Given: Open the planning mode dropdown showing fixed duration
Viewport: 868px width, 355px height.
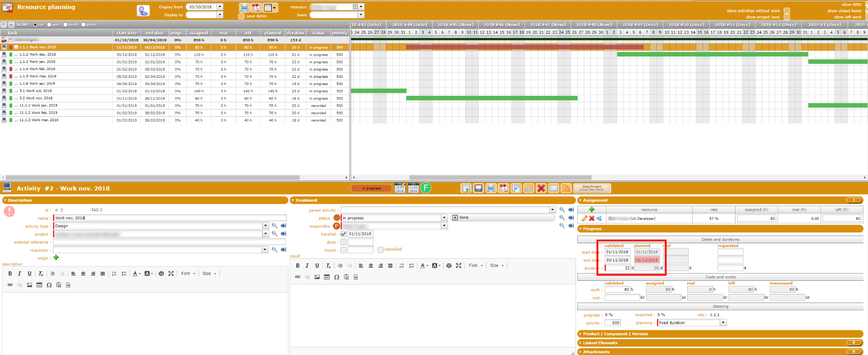Looking at the screenshot, I should tap(723, 322).
